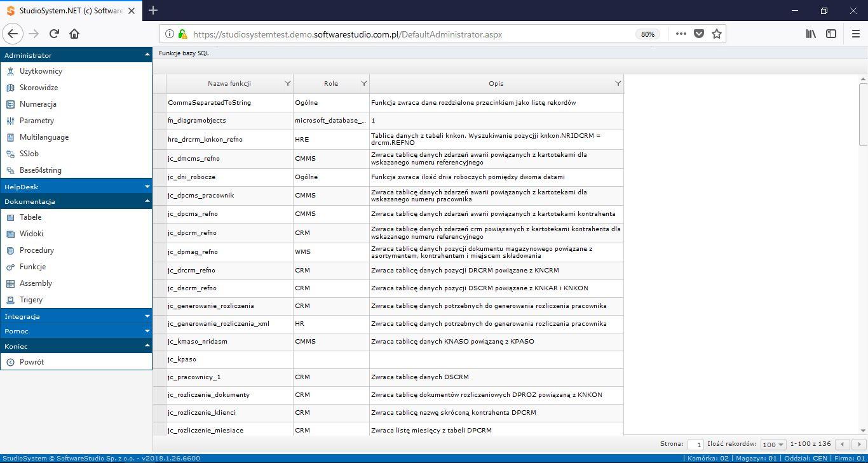Go to next page of records
868x463 pixels.
pos(859,445)
